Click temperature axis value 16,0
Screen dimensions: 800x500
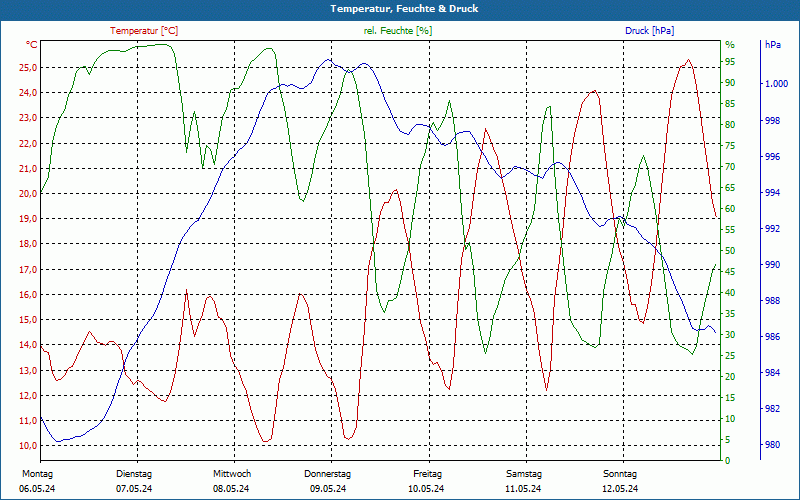point(29,294)
